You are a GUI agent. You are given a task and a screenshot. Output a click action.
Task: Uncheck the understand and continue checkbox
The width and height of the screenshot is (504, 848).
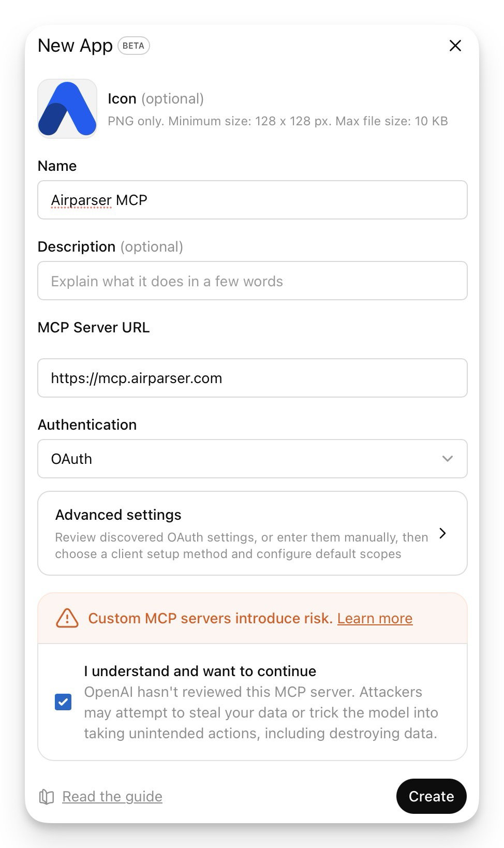pyautogui.click(x=63, y=702)
